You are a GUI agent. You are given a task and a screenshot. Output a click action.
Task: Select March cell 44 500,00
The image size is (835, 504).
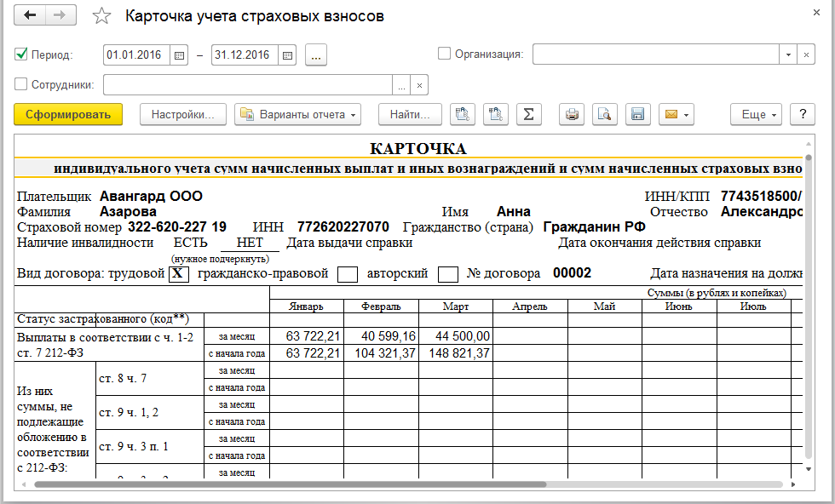[457, 336]
